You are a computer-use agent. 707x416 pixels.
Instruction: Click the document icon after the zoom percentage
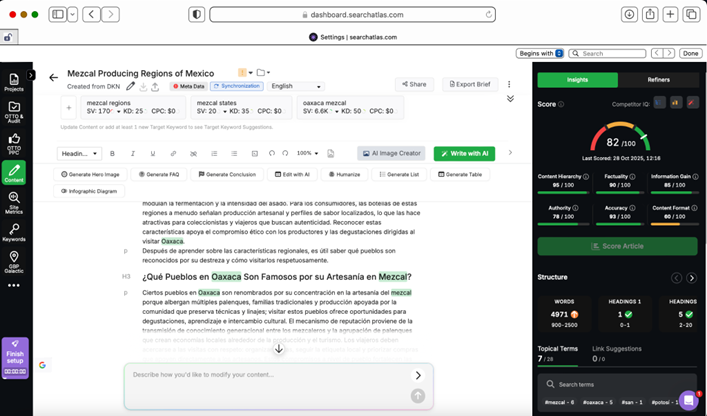tap(331, 154)
